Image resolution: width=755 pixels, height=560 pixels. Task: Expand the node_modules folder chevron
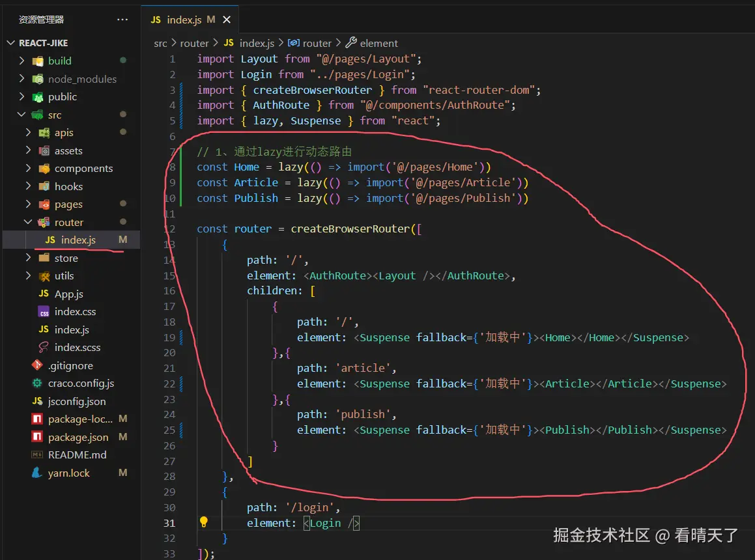tap(21, 79)
